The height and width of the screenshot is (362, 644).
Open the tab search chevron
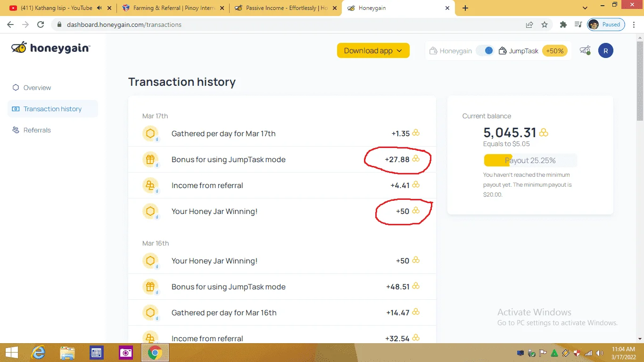click(585, 8)
